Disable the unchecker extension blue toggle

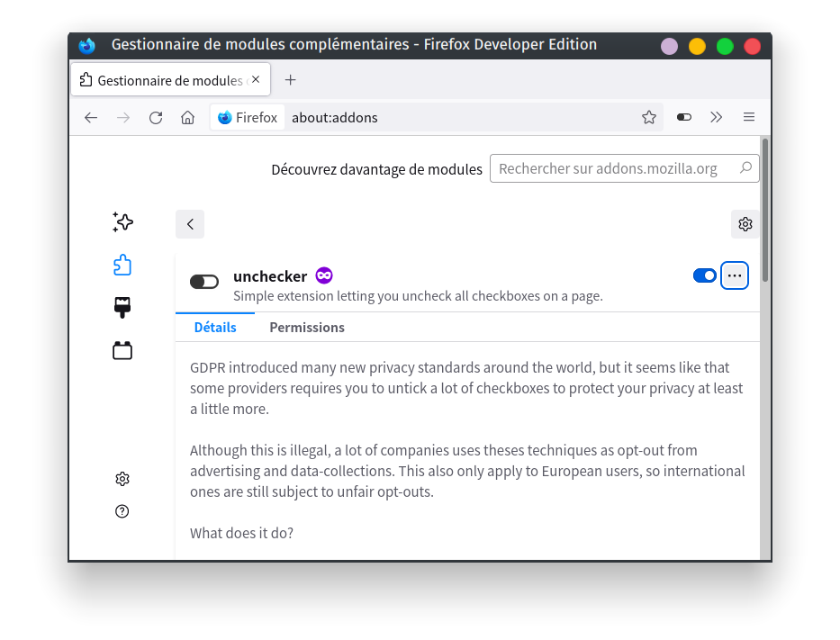(704, 275)
